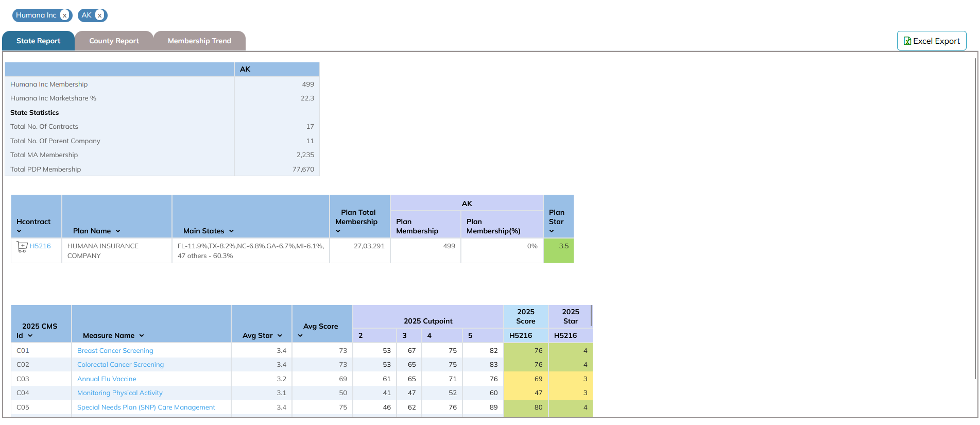
Task: Remove the AK filter chip
Action: tap(99, 15)
